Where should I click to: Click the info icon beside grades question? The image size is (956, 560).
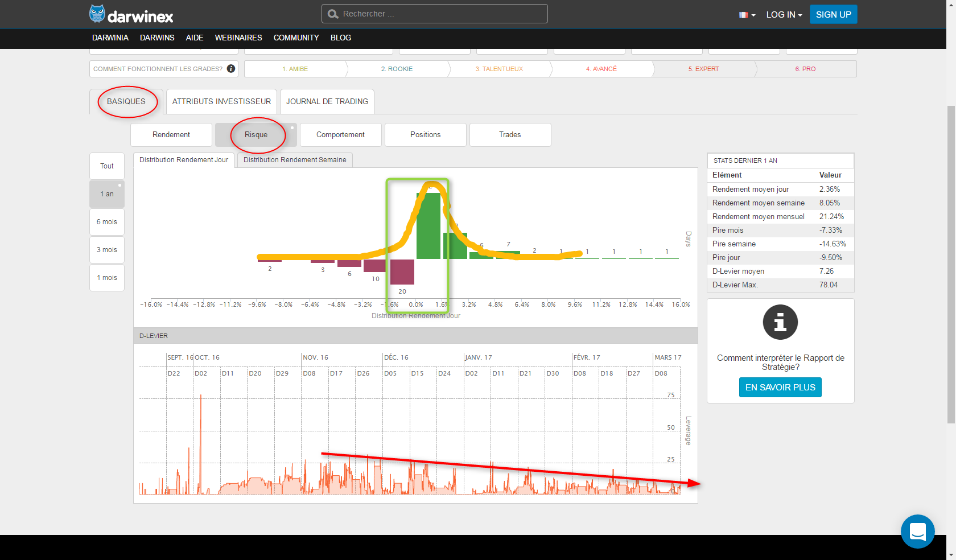pyautogui.click(x=231, y=69)
